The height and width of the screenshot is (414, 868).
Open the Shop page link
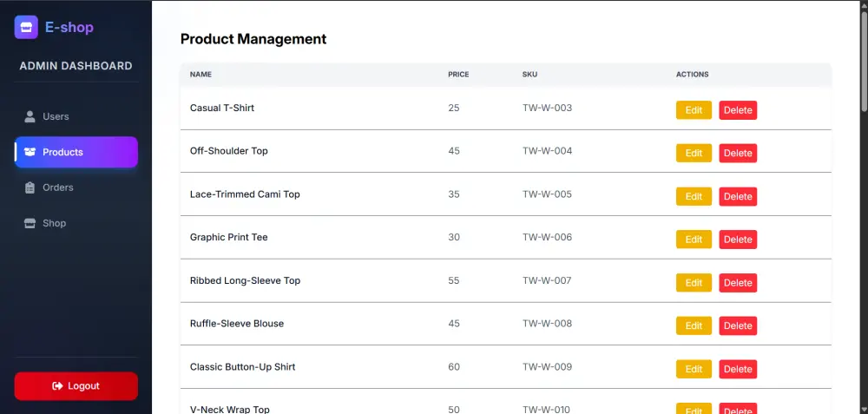tap(54, 223)
